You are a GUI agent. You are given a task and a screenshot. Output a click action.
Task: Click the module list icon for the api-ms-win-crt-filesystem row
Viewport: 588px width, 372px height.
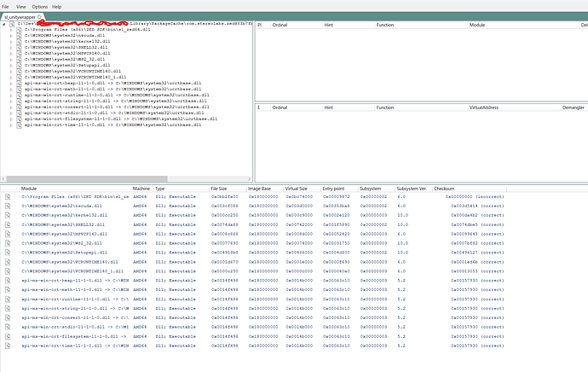point(8,336)
